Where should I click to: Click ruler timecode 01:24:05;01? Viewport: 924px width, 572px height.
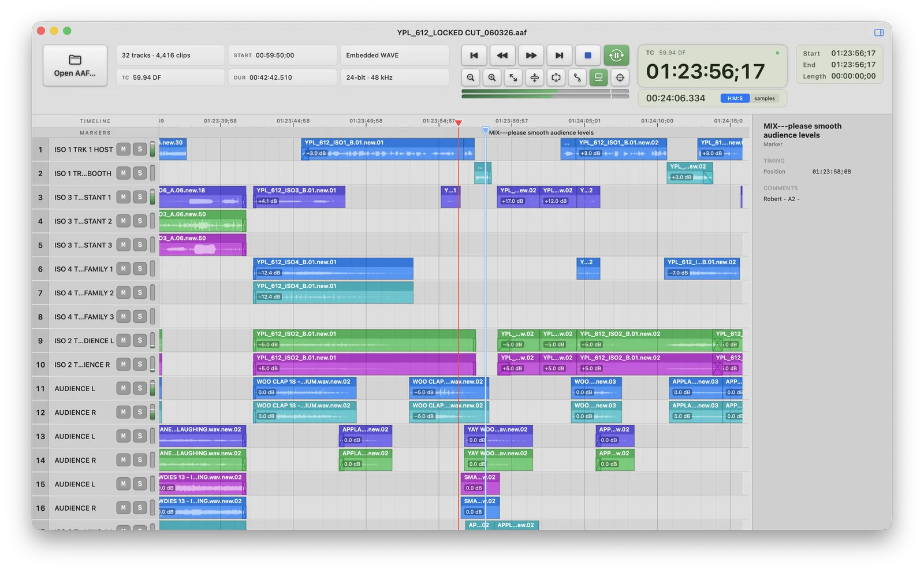pos(584,121)
